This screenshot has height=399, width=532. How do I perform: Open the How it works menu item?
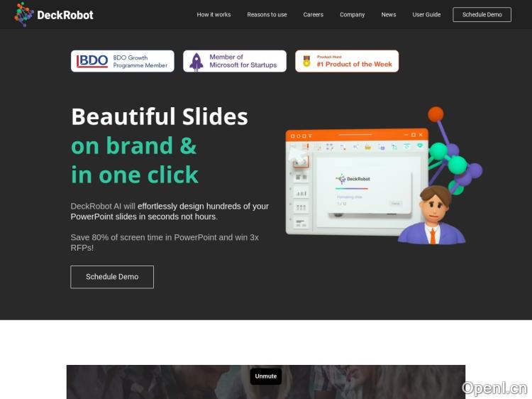click(214, 15)
